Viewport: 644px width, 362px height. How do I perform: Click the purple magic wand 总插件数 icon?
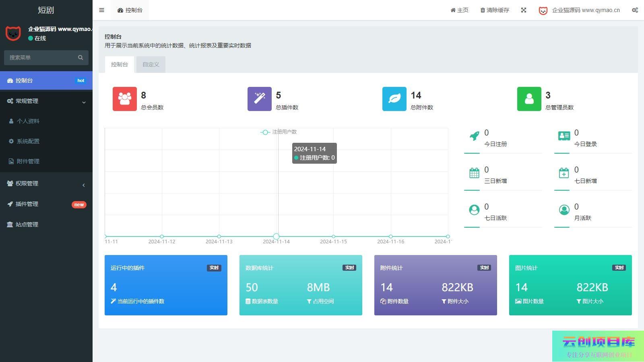pos(259,99)
